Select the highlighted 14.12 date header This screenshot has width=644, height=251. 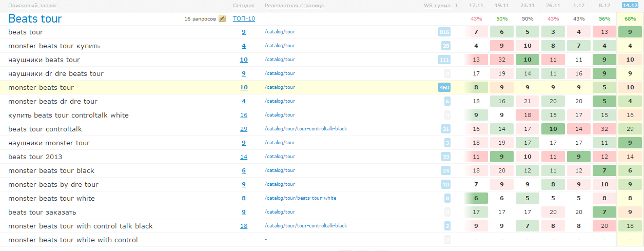[630, 6]
